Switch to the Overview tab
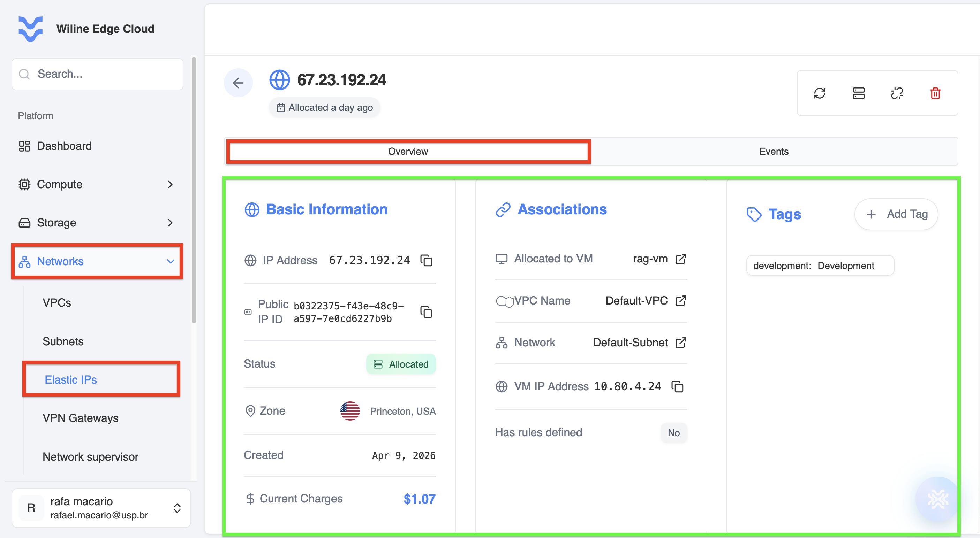 pyautogui.click(x=408, y=151)
